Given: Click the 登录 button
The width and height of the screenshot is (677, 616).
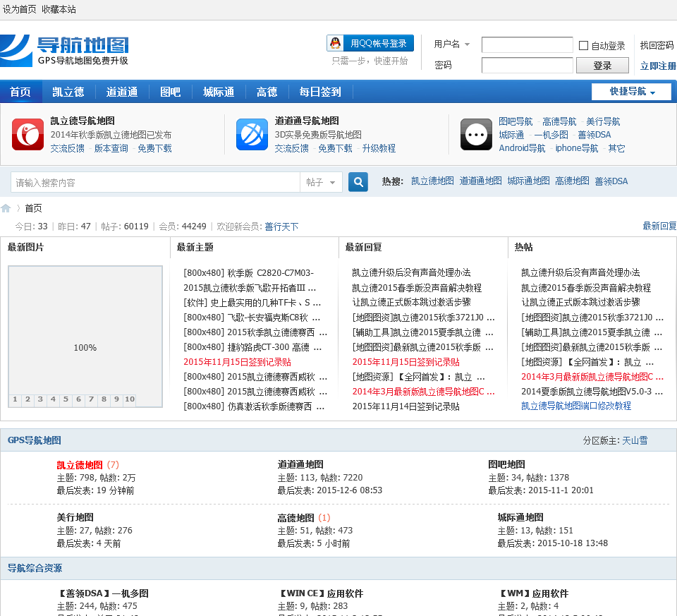Looking at the screenshot, I should coord(602,66).
